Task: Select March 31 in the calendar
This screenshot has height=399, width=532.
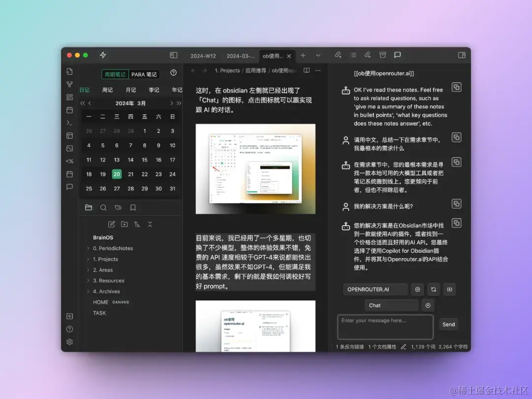Action: 172,189
